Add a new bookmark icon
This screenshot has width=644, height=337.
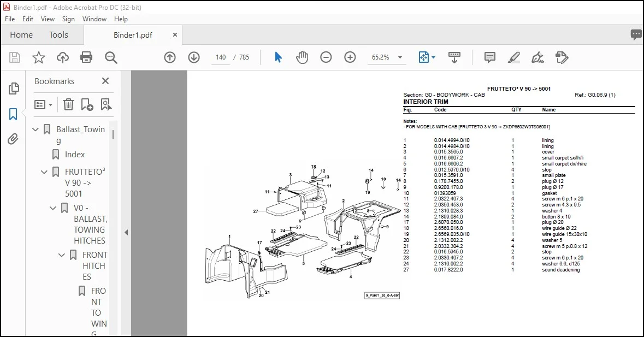tap(87, 105)
